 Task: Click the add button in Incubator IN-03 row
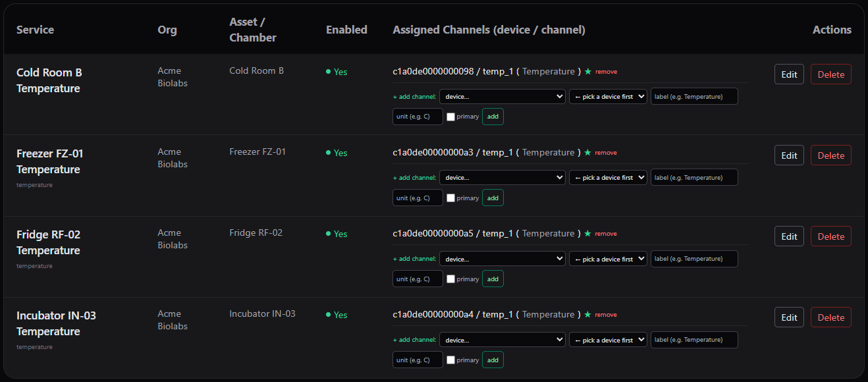pos(493,360)
